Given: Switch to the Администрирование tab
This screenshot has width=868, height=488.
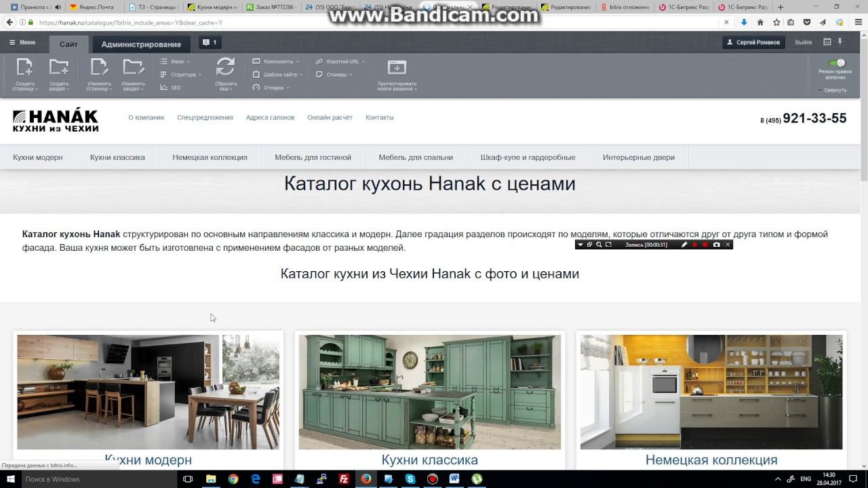Looking at the screenshot, I should (x=141, y=44).
